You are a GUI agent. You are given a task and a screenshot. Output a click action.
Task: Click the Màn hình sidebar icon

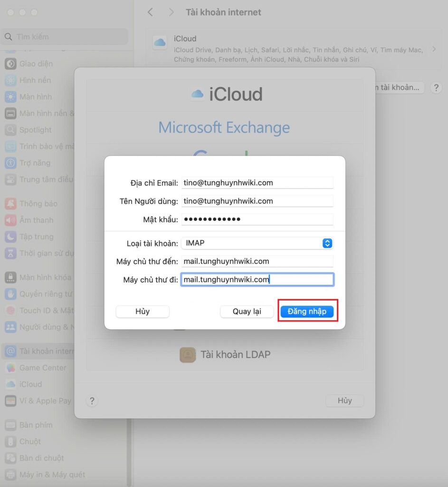[x=10, y=97]
